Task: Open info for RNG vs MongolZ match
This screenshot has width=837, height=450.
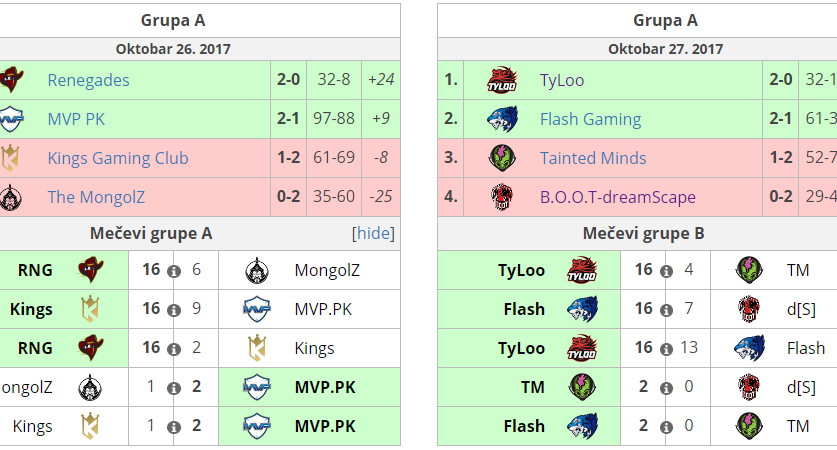Action: click(x=174, y=271)
